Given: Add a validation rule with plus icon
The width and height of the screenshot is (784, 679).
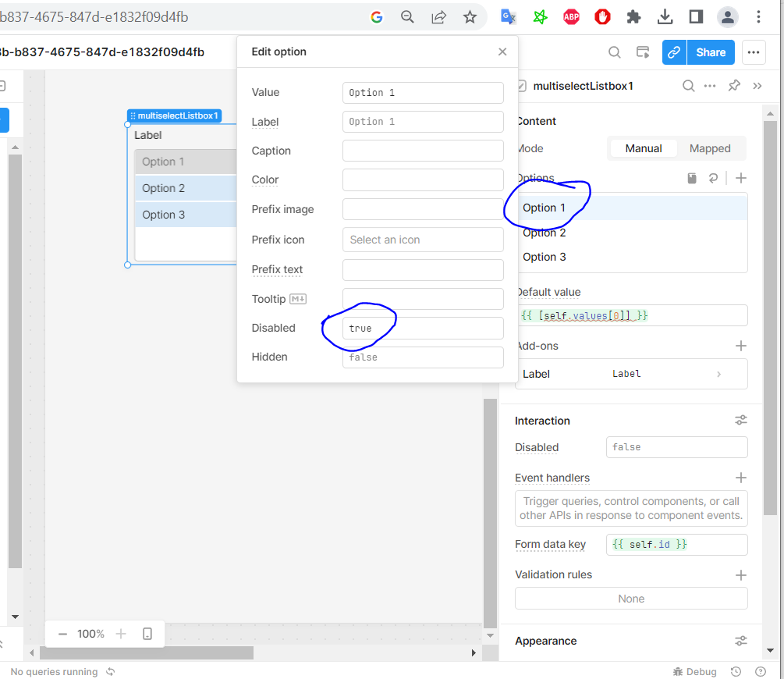Looking at the screenshot, I should pos(741,575).
